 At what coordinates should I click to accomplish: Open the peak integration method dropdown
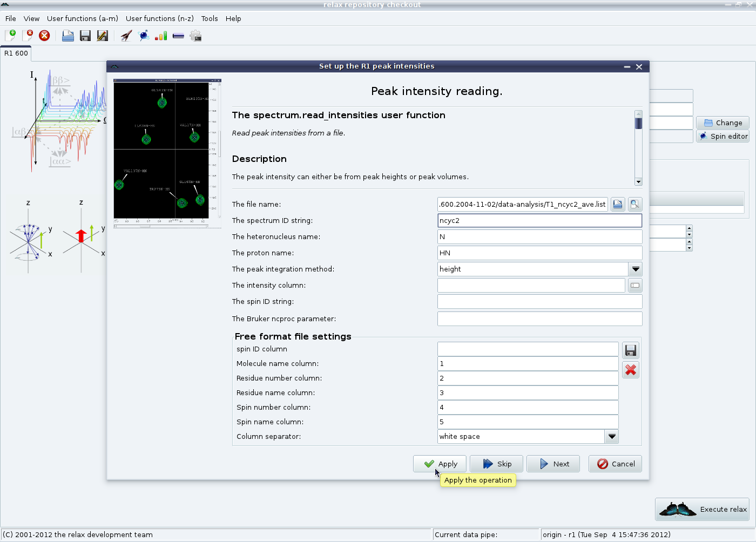636,269
